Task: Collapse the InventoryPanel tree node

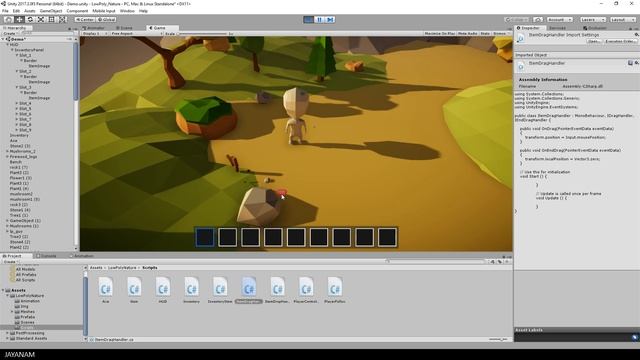Action: click(12, 50)
